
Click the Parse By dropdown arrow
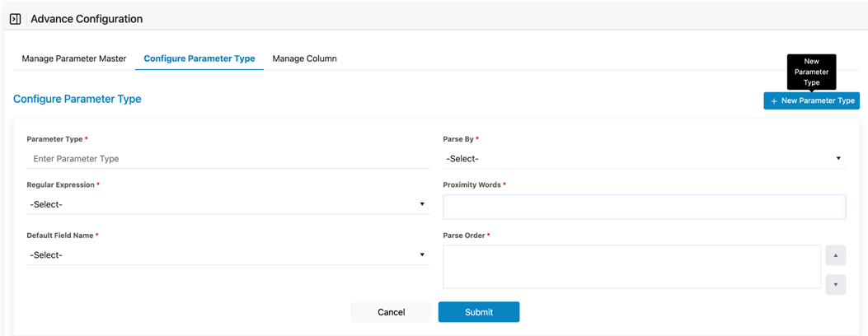pos(838,159)
